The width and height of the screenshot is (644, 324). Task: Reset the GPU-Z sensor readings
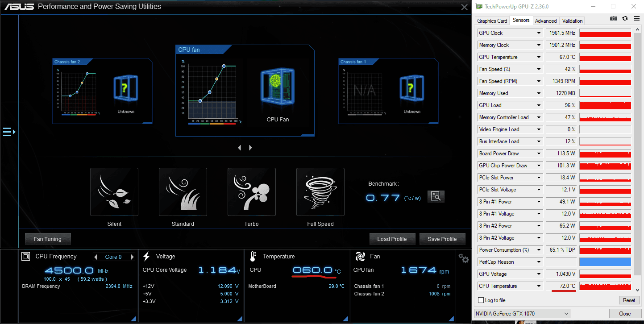[629, 300]
